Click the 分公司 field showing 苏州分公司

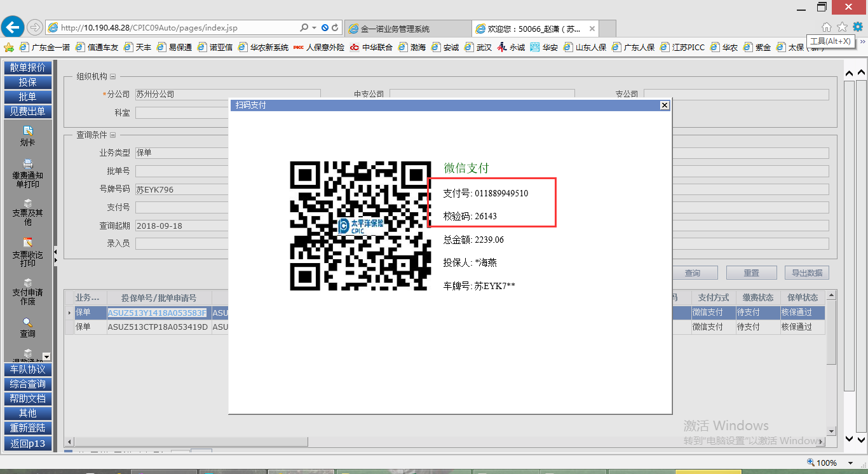click(x=227, y=94)
